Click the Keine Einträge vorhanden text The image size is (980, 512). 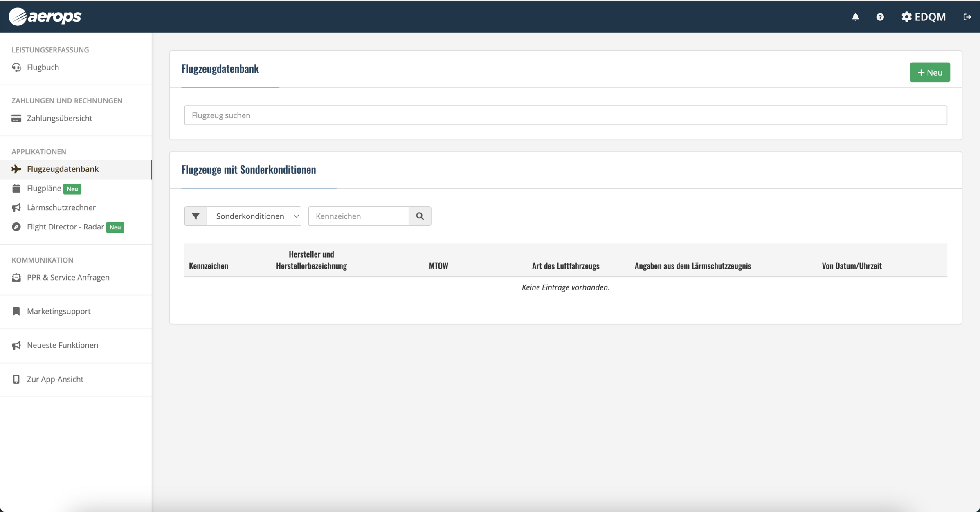click(x=565, y=287)
